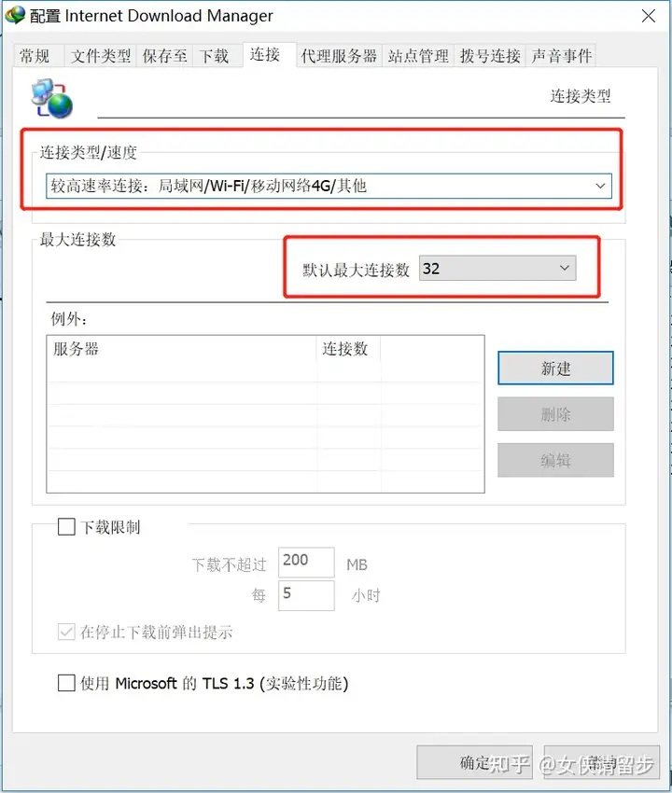Enable the 下载限制 checkbox
Image resolution: width=672 pixels, height=793 pixels.
click(66, 526)
